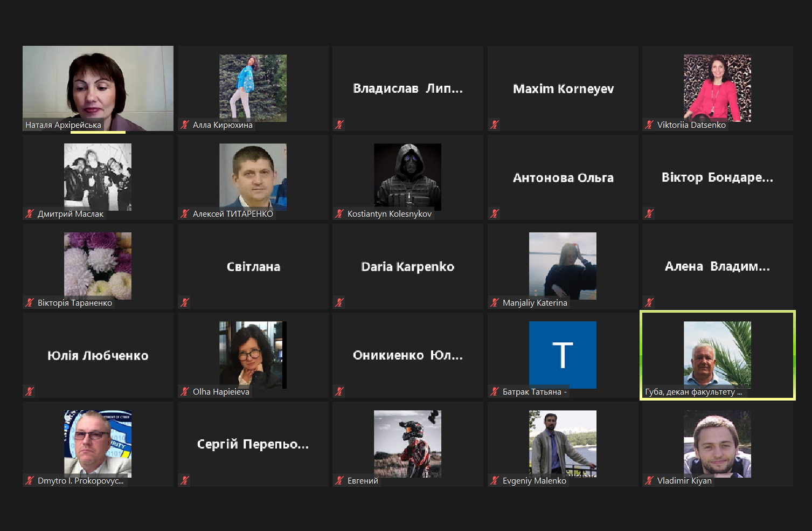Image resolution: width=812 pixels, height=531 pixels.
Task: Select Dmytro I. Prokopovyc...'s profile photo
Action: 98,444
